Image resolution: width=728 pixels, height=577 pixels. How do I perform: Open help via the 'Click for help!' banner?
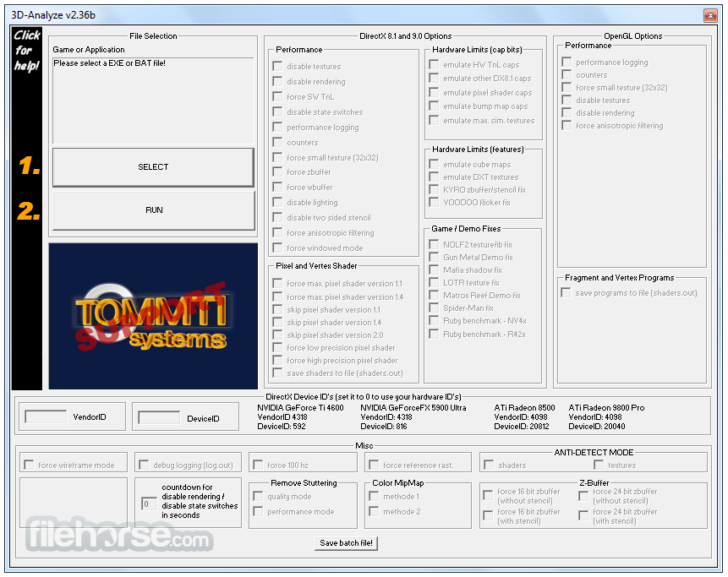click(26, 50)
